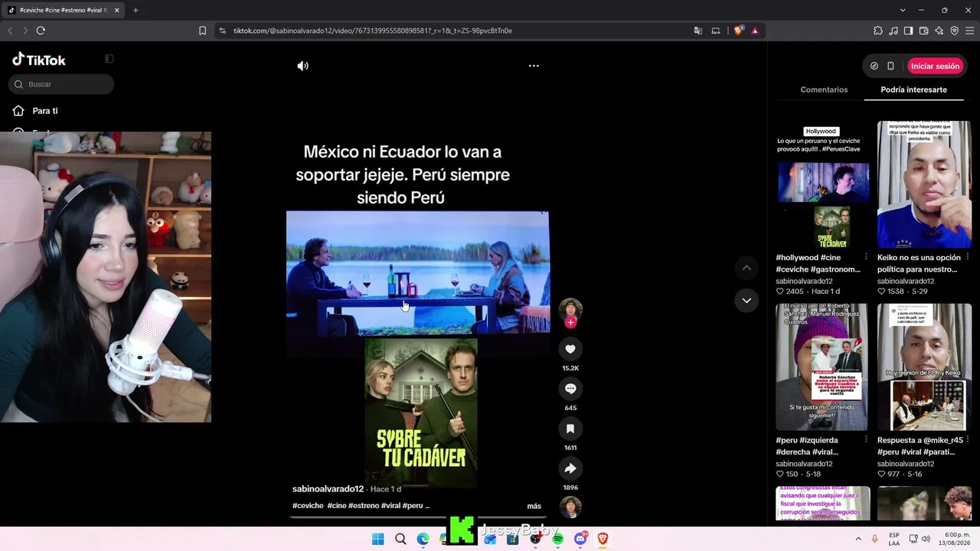
Task: Open the video three-dot options menu
Action: [534, 66]
